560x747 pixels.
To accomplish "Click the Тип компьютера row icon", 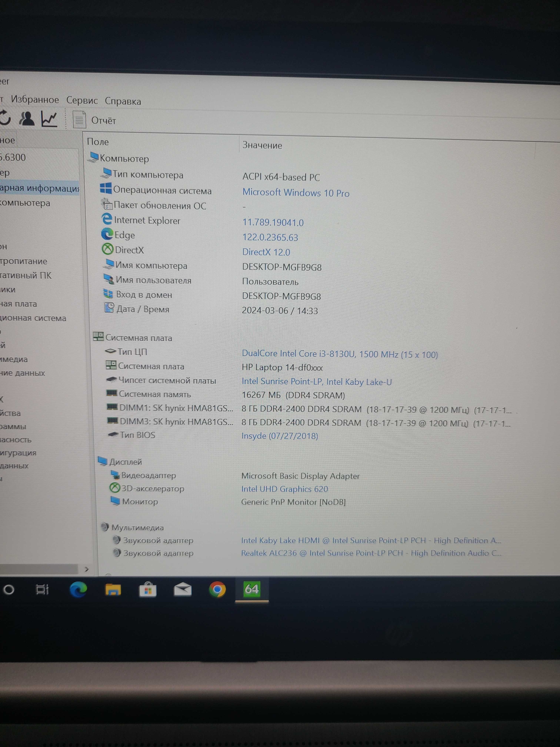I will click(x=106, y=173).
